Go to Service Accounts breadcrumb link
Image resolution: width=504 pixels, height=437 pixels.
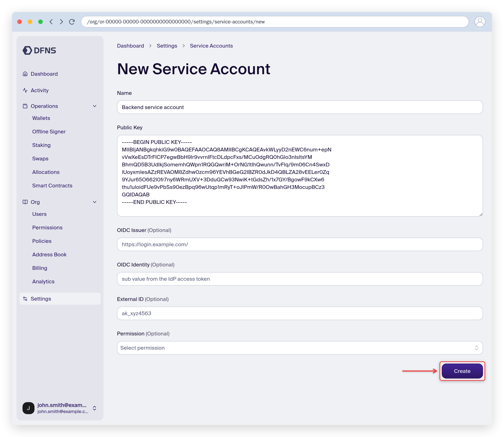(x=211, y=46)
